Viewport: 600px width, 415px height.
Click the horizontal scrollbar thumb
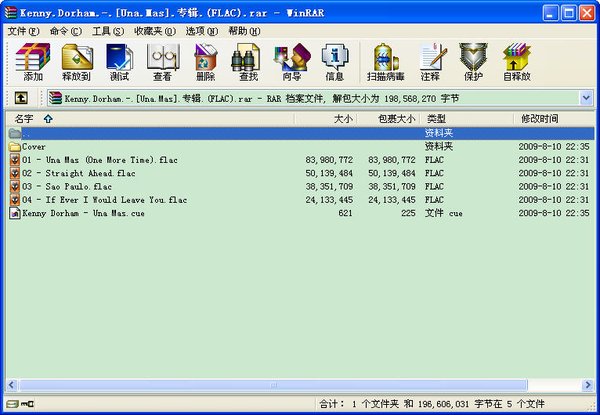coord(273,385)
